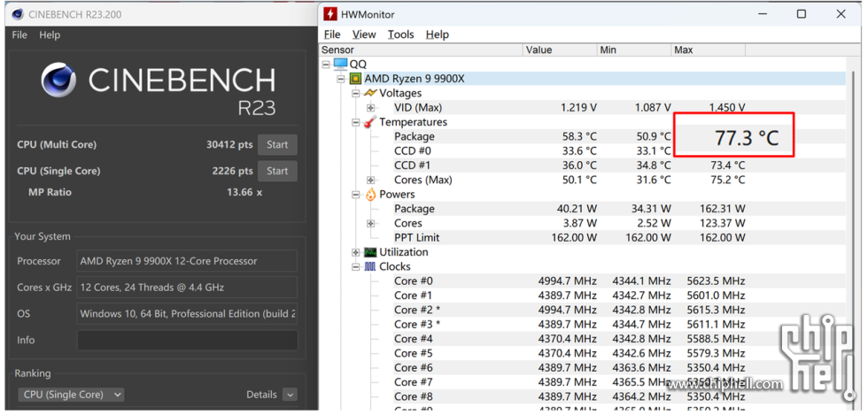
Task: Click the 30412 pts multi core score
Action: [x=229, y=145]
